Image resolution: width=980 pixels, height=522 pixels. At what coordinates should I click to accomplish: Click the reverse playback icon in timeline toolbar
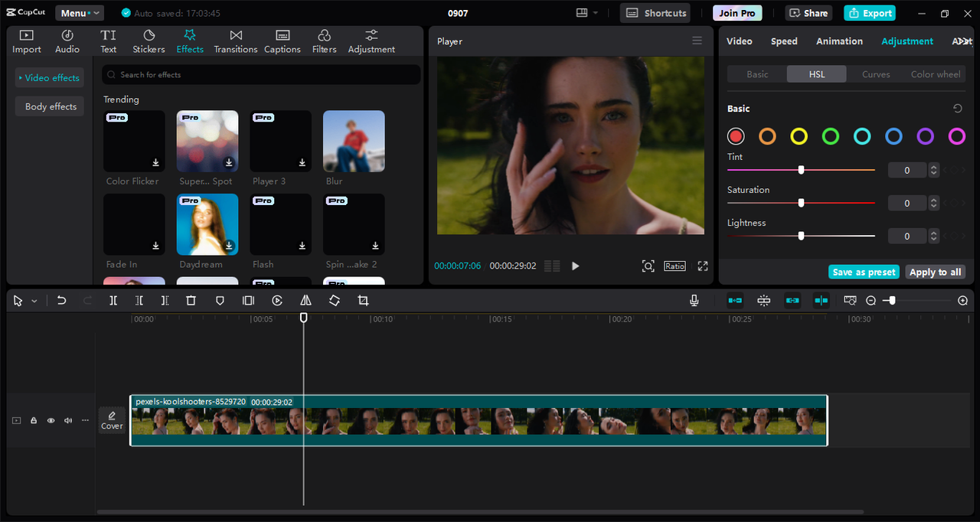click(277, 301)
